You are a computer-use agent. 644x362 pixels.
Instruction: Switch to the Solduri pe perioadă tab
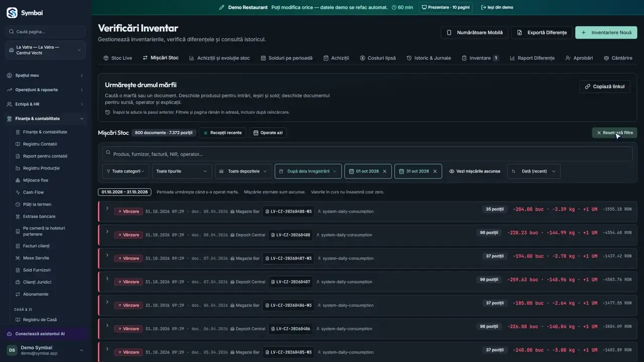(x=286, y=58)
